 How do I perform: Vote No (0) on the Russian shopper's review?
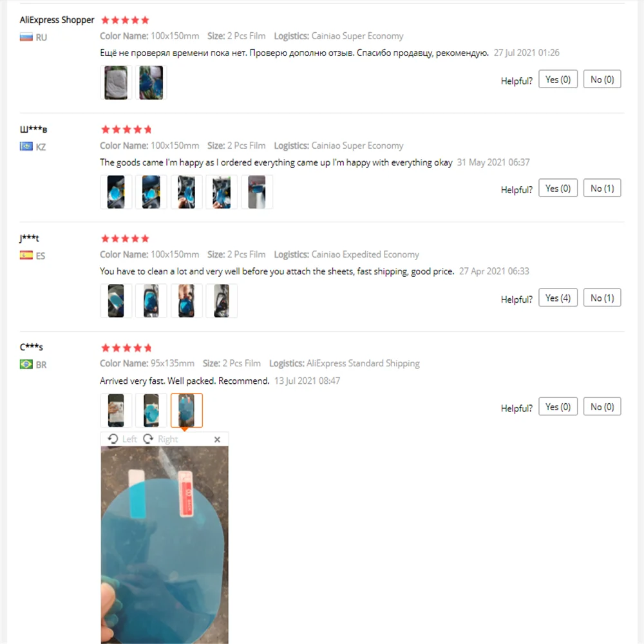[x=602, y=79]
